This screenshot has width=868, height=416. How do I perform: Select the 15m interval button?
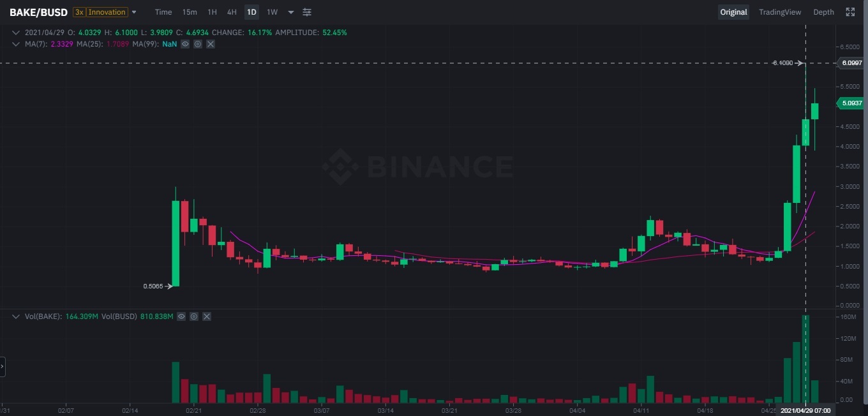tap(190, 12)
